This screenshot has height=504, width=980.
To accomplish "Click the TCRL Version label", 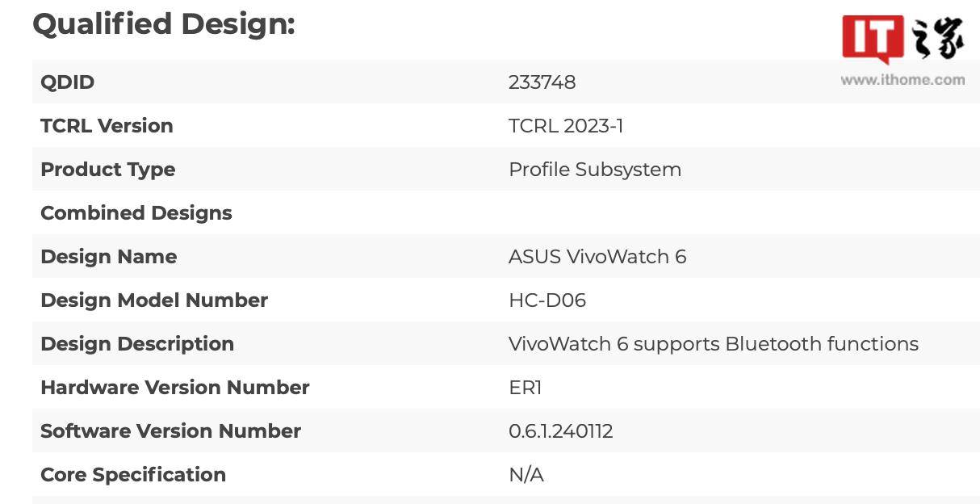I will (x=107, y=126).
